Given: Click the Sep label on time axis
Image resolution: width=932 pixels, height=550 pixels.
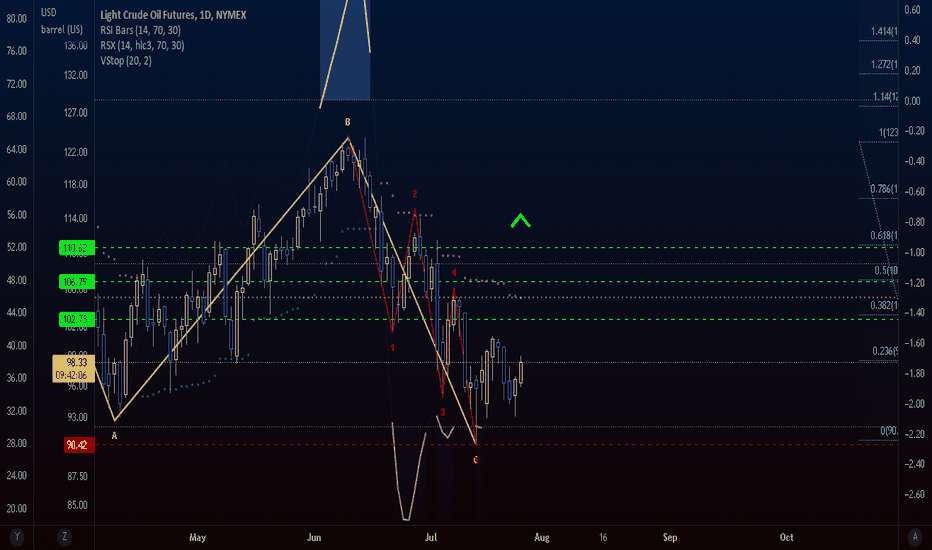Looking at the screenshot, I should coord(670,538).
